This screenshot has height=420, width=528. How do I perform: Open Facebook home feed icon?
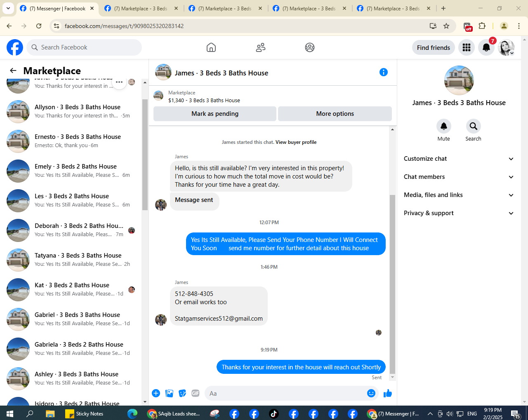(x=211, y=47)
